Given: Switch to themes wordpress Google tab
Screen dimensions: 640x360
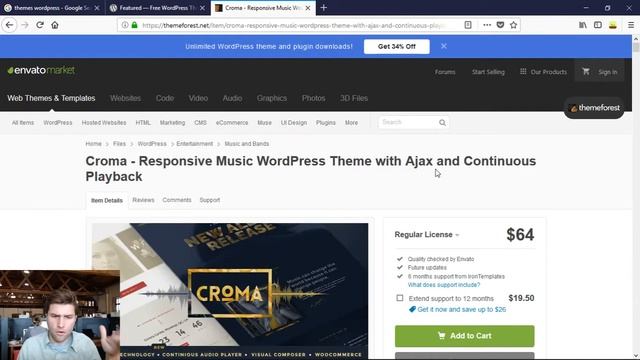Looking at the screenshot, I should [x=51, y=8].
